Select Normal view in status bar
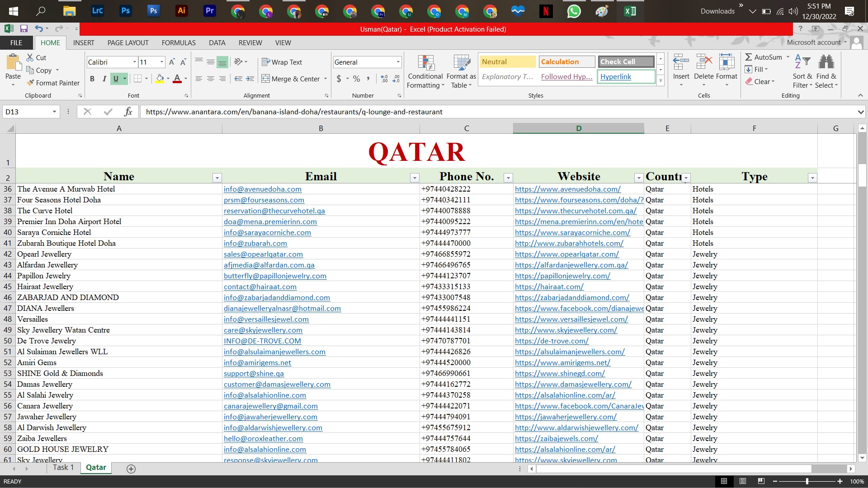 point(724,481)
